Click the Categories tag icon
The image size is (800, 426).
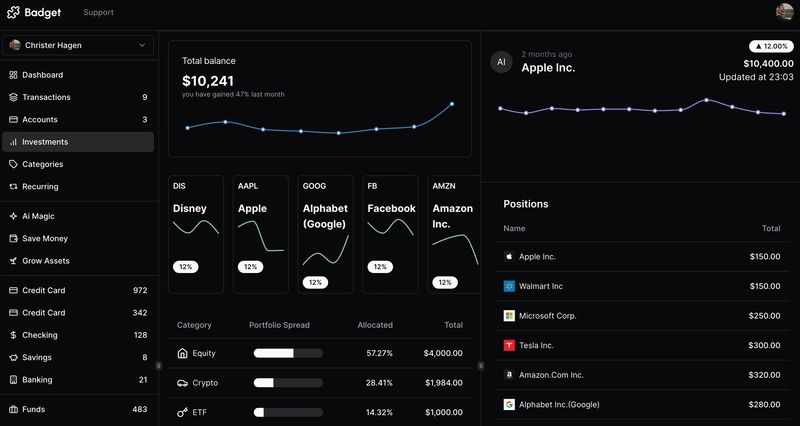click(x=13, y=164)
